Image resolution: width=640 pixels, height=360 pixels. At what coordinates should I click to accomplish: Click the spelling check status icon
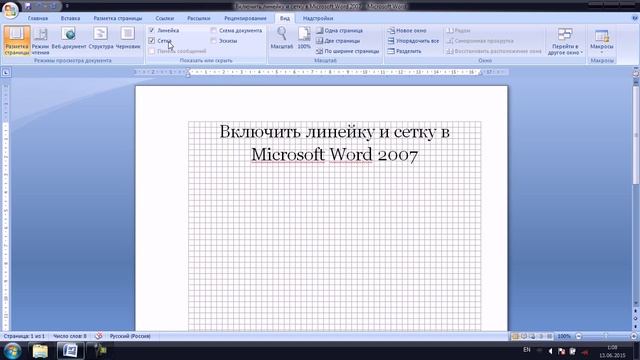coord(99,336)
